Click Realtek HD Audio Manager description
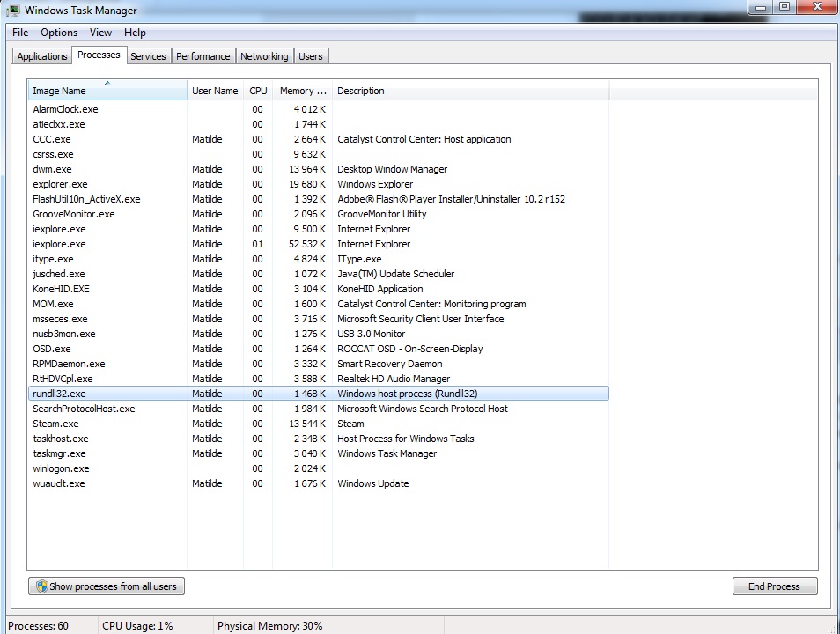840x634 pixels. [x=394, y=379]
